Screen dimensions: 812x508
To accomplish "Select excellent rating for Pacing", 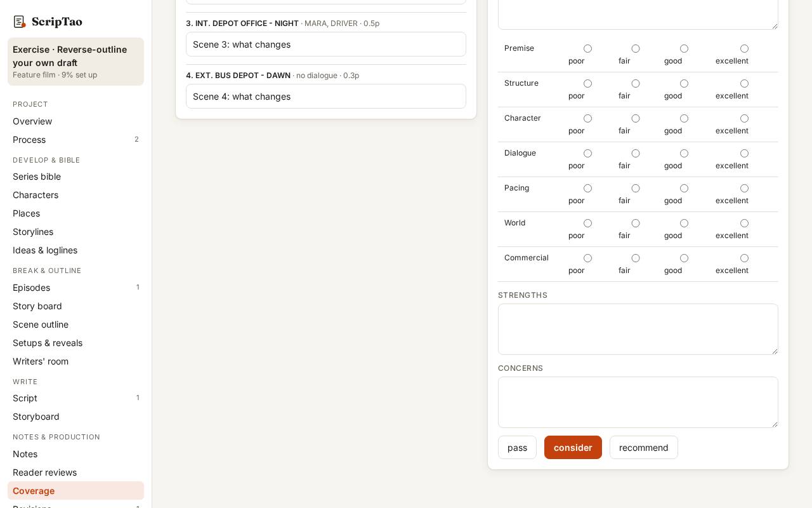I will [744, 189].
